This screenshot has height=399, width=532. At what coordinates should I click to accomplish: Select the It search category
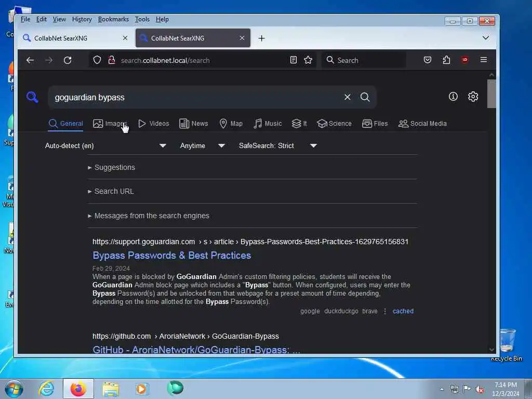[x=299, y=124]
